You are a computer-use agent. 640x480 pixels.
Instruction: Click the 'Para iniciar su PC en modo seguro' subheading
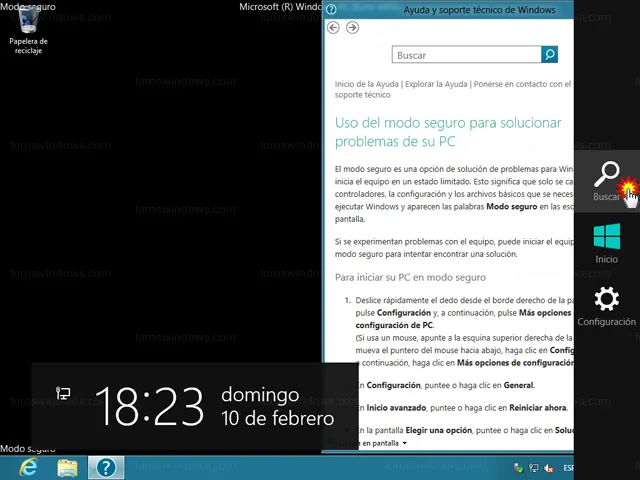tap(410, 278)
